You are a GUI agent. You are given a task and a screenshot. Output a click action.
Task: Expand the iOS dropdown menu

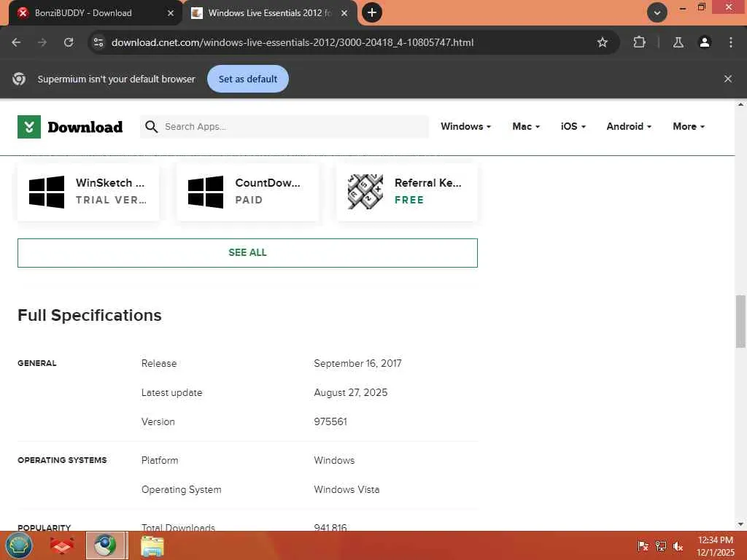click(x=573, y=127)
